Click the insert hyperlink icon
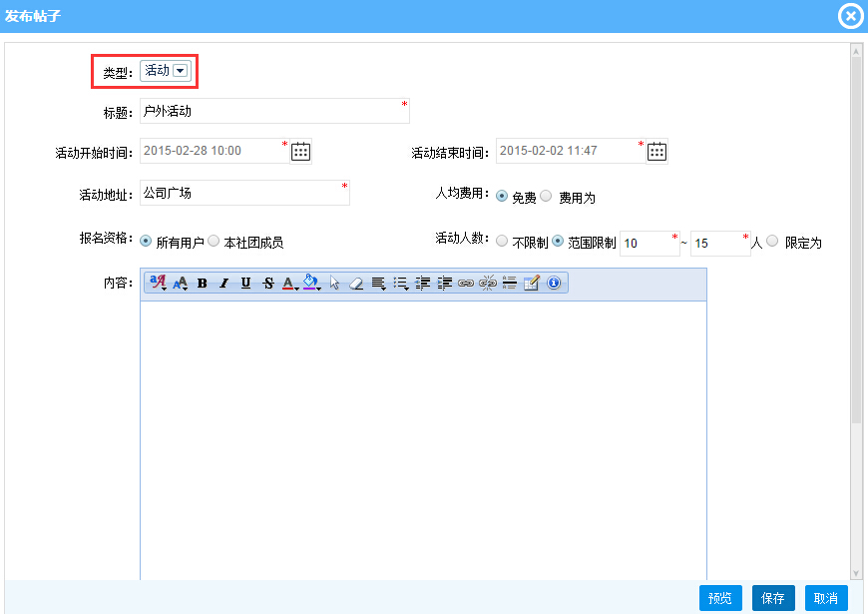868x614 pixels. (x=466, y=284)
